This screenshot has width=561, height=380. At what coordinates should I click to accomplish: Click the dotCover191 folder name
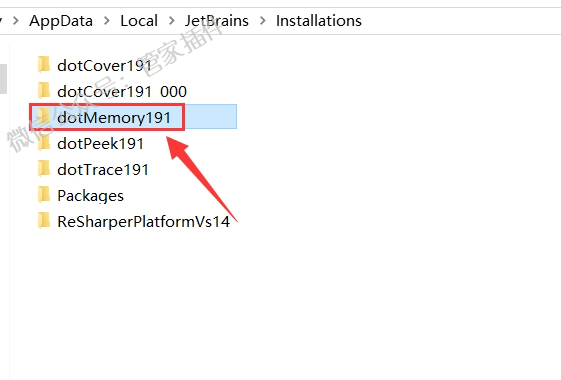point(104,65)
